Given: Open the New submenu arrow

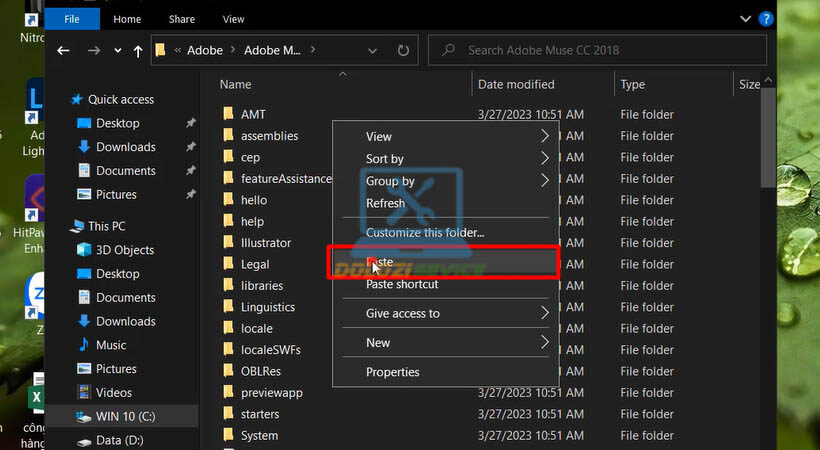Looking at the screenshot, I should coord(544,342).
